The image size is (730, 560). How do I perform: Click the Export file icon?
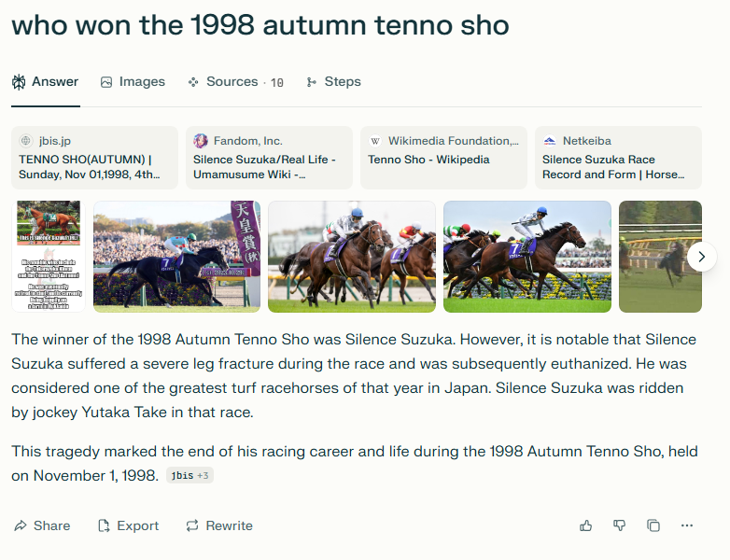105,525
